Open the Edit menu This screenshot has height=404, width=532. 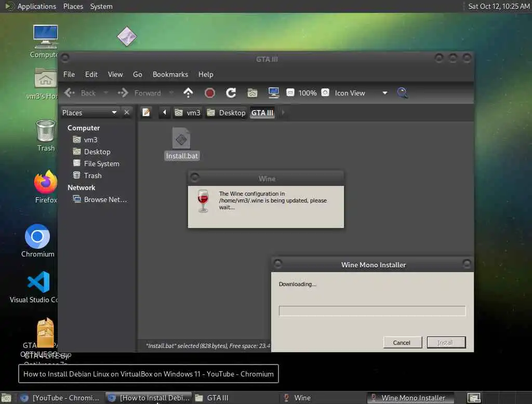pos(91,74)
